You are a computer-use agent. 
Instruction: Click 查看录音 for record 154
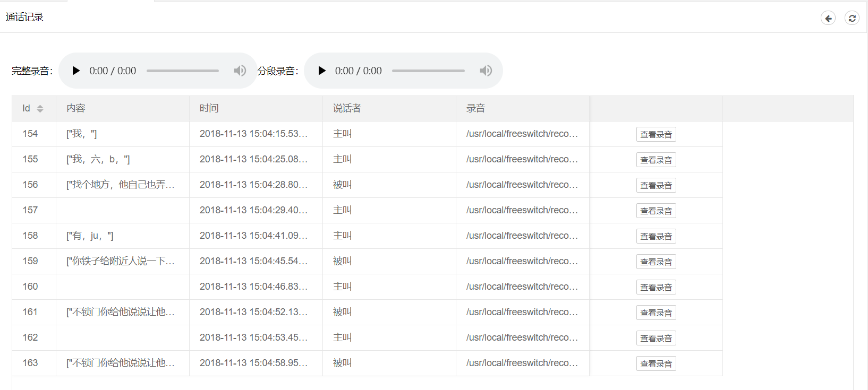pos(656,135)
